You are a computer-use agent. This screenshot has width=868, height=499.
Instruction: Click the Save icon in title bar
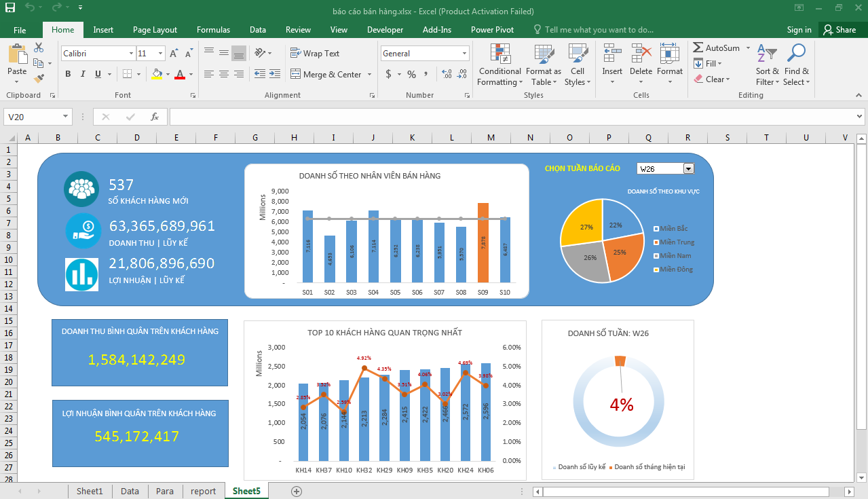click(x=10, y=8)
